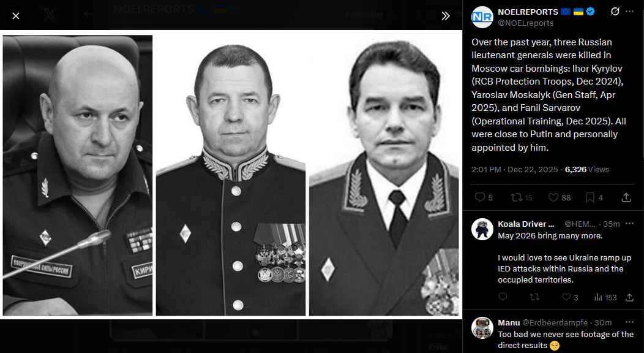
Task: Open more options on Koala Driver reply
Action: click(630, 224)
